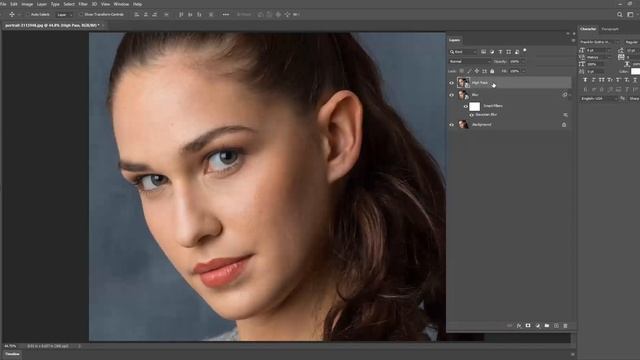Open the Edit menu
Screen dimensions: 640x360
[14, 4]
